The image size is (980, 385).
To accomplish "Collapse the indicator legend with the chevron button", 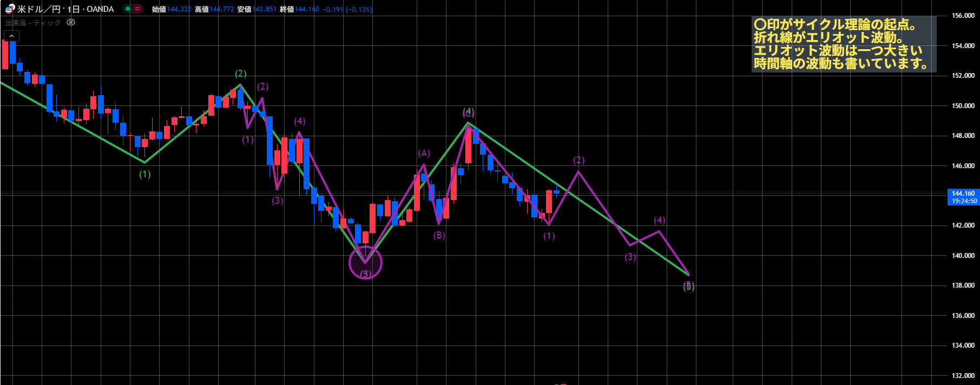I will tap(11, 36).
